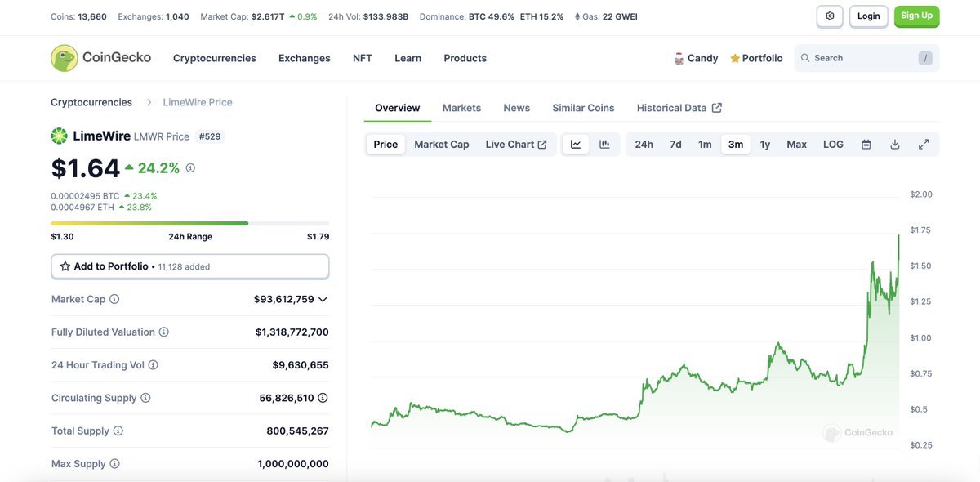Click Fully Diluted Valuation $1,318,772,700 value
The width and height of the screenshot is (980, 482).
tap(292, 332)
